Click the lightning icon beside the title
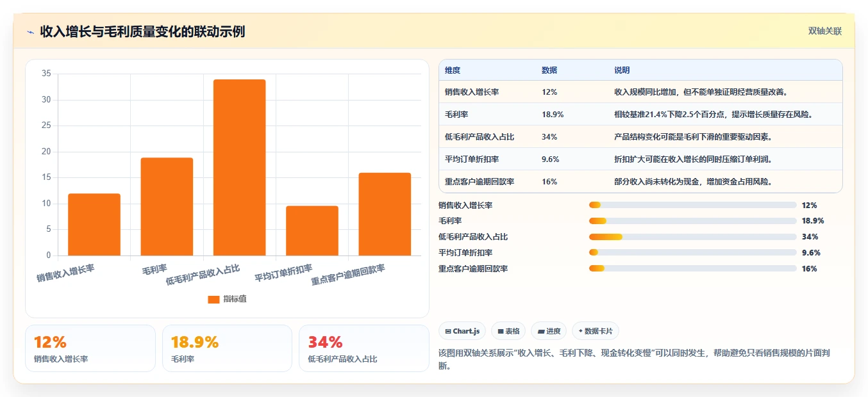This screenshot has height=397, width=868. (30, 31)
